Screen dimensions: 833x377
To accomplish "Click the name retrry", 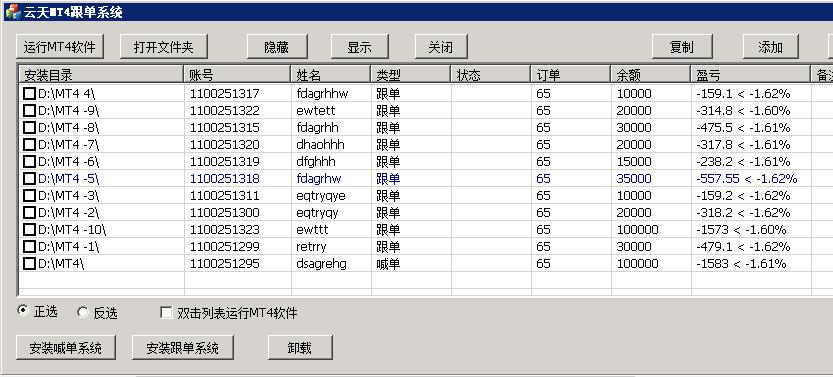I will click(311, 247).
